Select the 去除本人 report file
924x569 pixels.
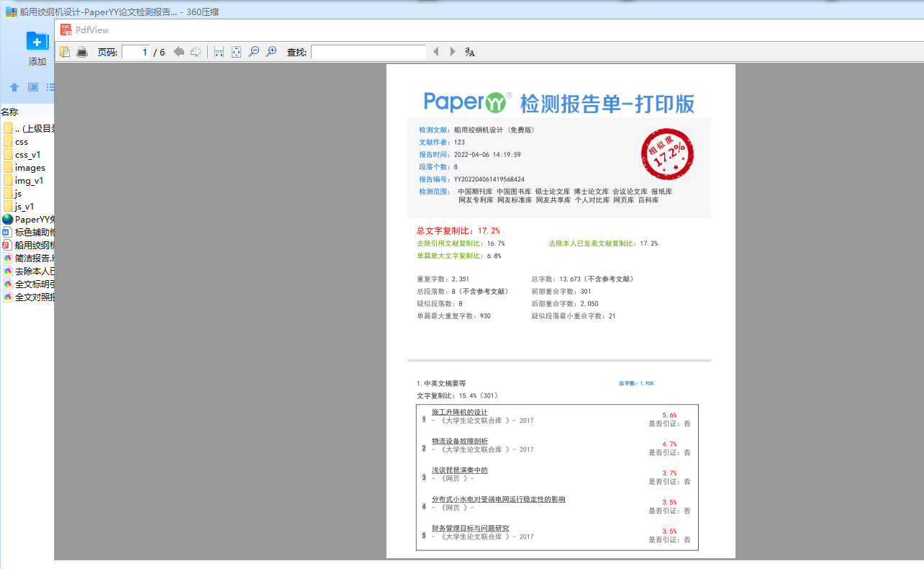(29, 272)
